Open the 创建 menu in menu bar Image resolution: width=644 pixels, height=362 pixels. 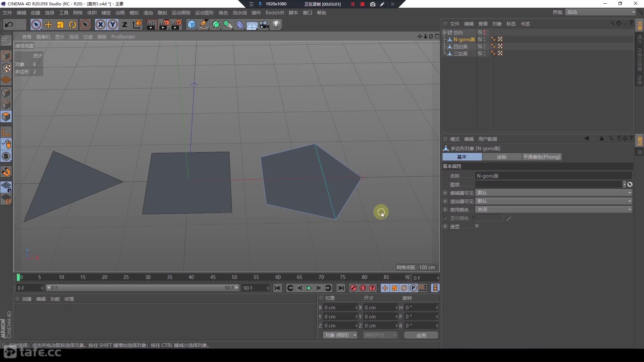36,13
